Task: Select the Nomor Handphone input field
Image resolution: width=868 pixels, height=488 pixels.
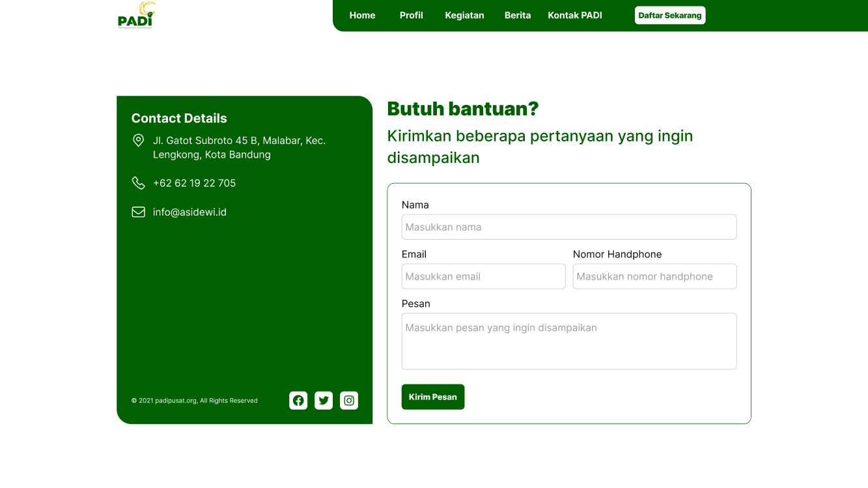Action: (654, 276)
